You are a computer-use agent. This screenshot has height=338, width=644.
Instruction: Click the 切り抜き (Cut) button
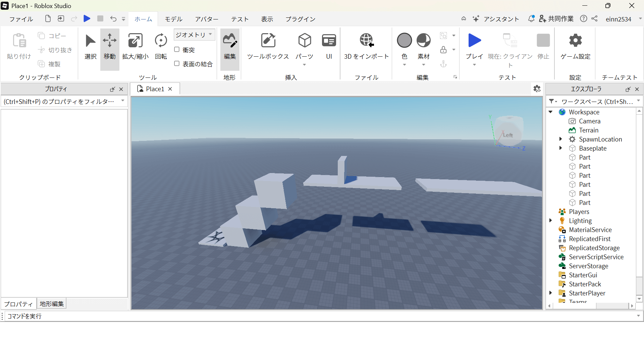pyautogui.click(x=55, y=50)
